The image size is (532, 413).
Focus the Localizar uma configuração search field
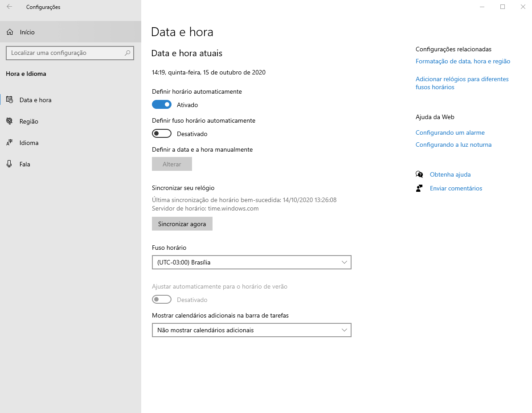tap(65, 53)
